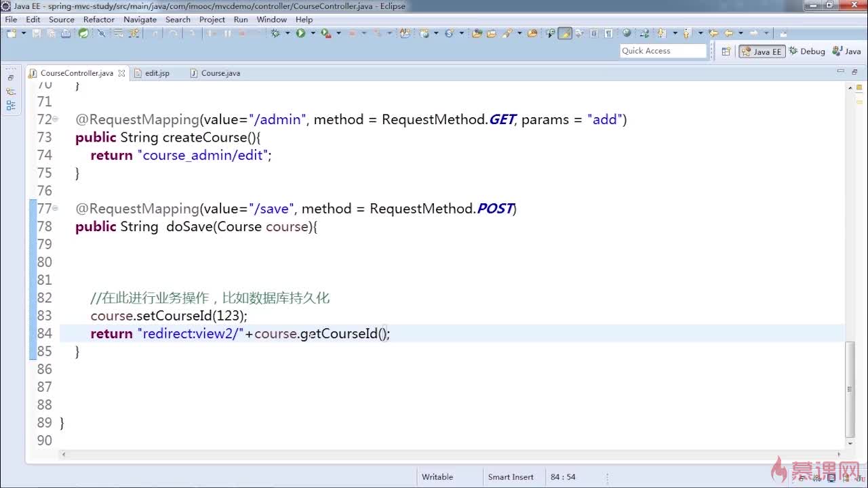Click the Smart Insert status entry
This screenshot has height=488, width=868.
click(511, 477)
